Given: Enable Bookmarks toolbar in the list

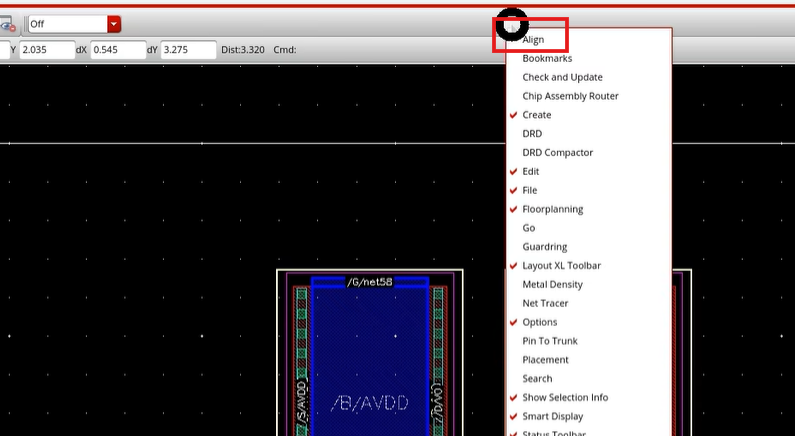Looking at the screenshot, I should 589,58.
